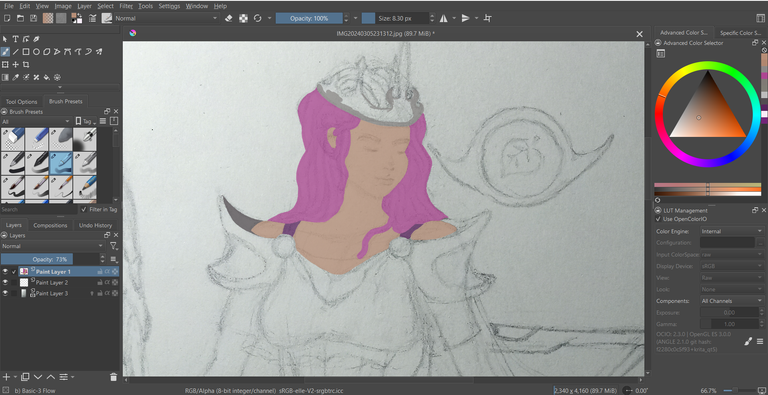This screenshot has width=768, height=395.
Task: Open the Filter menu
Action: tap(126, 6)
